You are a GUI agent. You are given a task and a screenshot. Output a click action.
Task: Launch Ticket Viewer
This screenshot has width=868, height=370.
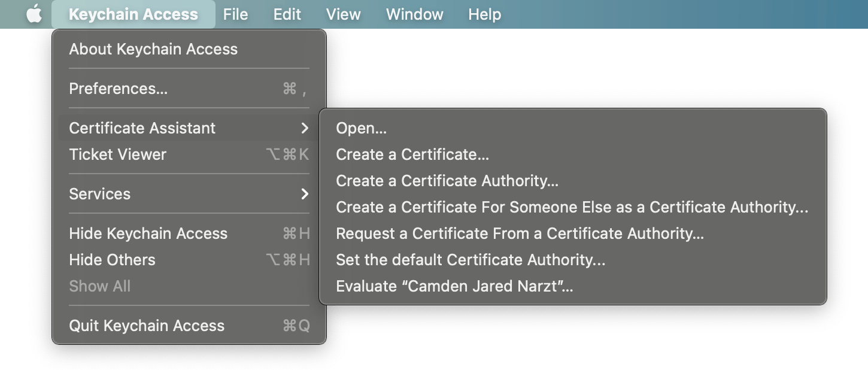point(118,154)
